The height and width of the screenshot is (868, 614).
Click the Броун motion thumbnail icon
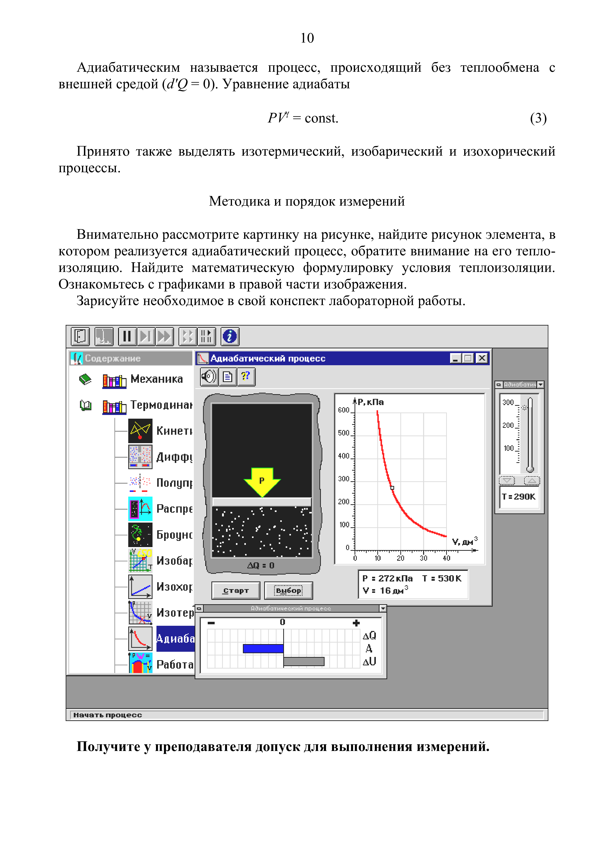click(140, 534)
